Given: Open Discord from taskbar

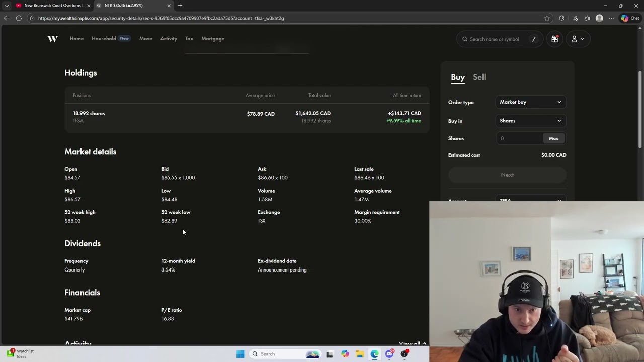Looking at the screenshot, I should click(389, 354).
